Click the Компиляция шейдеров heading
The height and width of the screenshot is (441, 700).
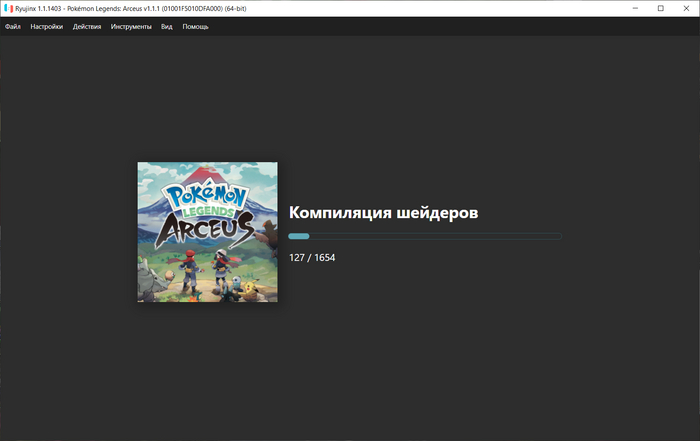pos(383,212)
